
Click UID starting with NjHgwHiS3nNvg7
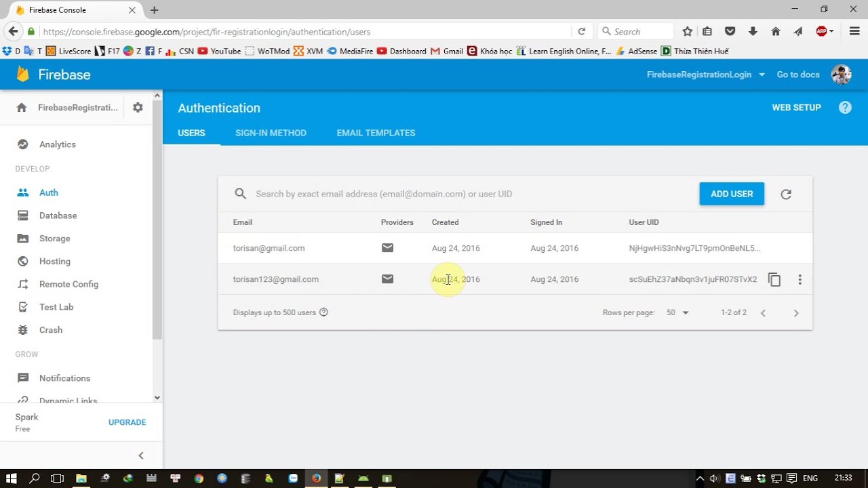click(694, 248)
